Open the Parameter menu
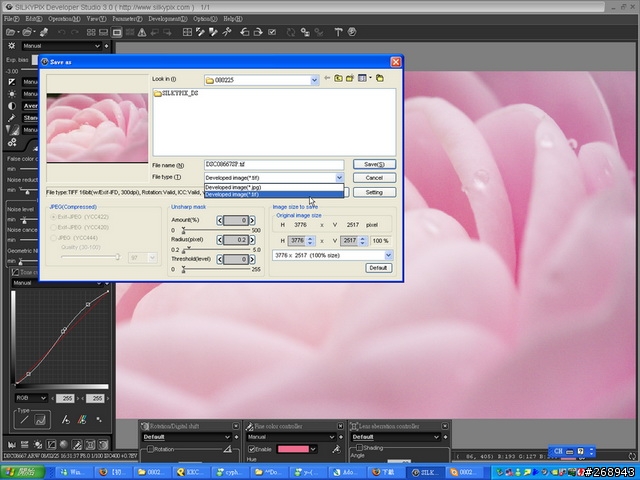 point(127,19)
